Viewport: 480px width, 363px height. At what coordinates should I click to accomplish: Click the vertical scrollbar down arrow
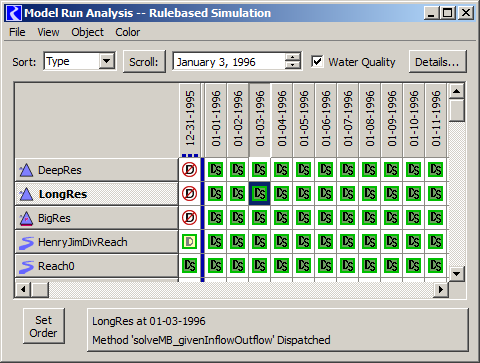(456, 274)
